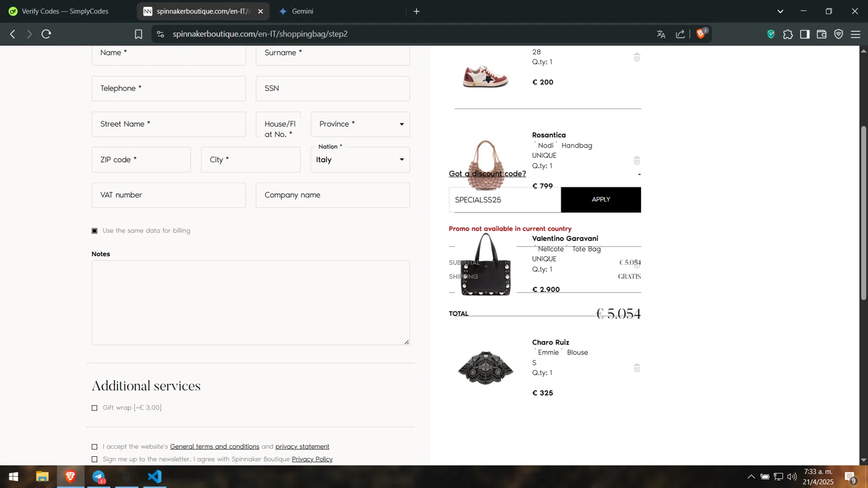Image resolution: width=868 pixels, height=488 pixels.
Task: Open General terms and conditions link
Action: coord(215,446)
